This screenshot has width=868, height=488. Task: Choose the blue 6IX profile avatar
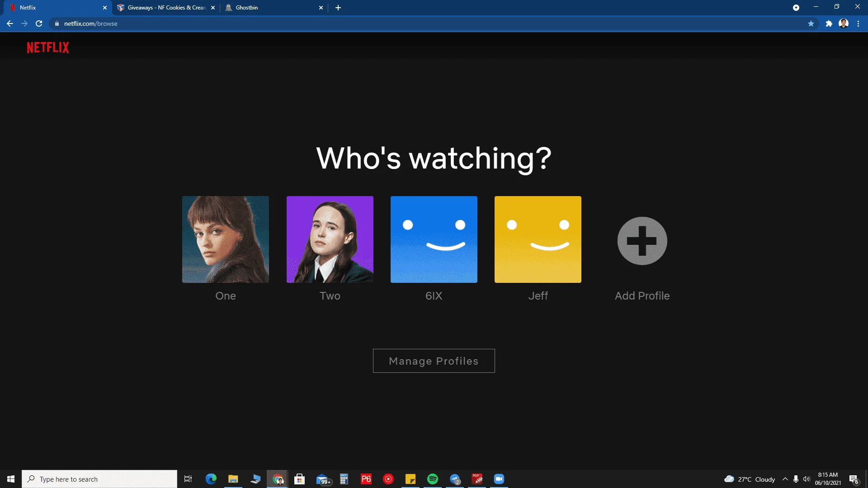tap(434, 239)
